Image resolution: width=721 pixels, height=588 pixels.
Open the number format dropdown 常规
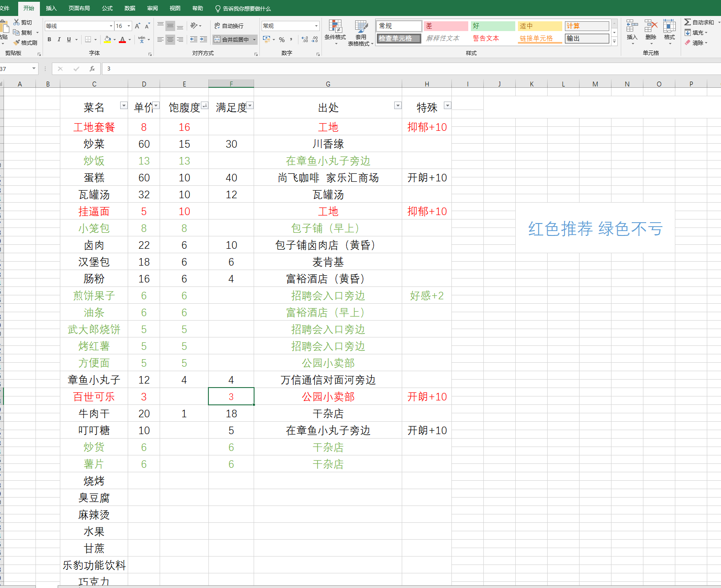coord(316,26)
